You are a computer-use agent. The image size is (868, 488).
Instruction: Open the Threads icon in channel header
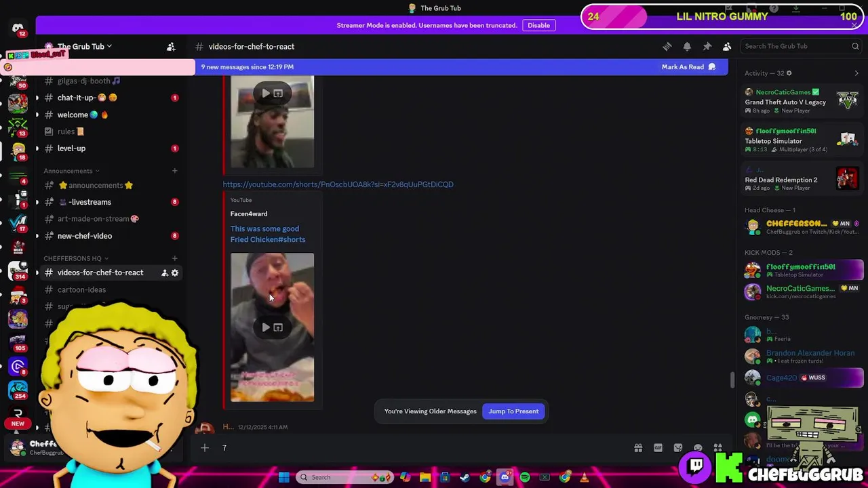click(x=667, y=46)
